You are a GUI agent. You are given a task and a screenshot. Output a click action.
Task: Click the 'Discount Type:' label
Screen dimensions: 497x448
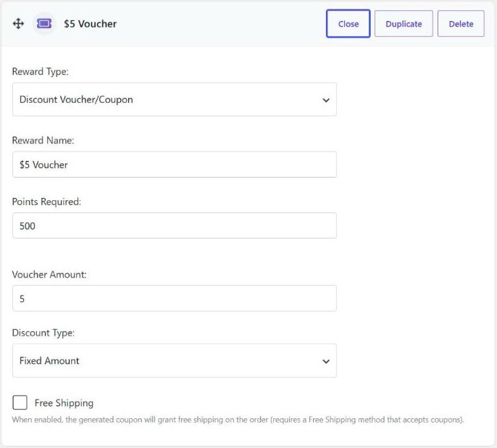tap(43, 333)
